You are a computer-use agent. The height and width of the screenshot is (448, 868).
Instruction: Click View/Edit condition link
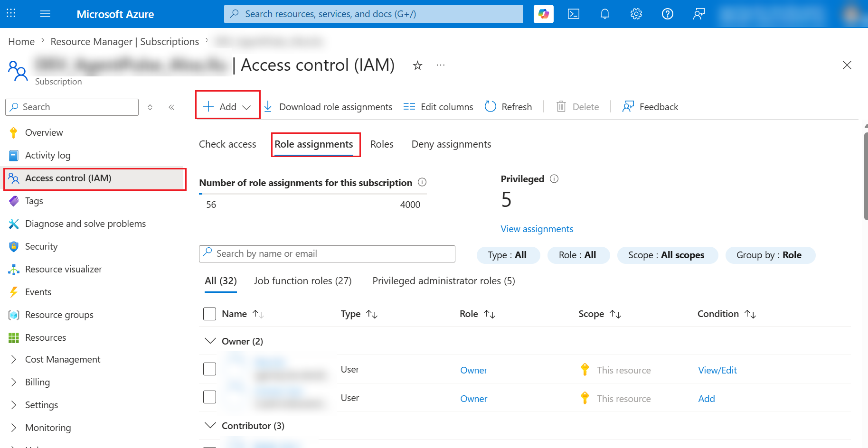click(x=717, y=370)
